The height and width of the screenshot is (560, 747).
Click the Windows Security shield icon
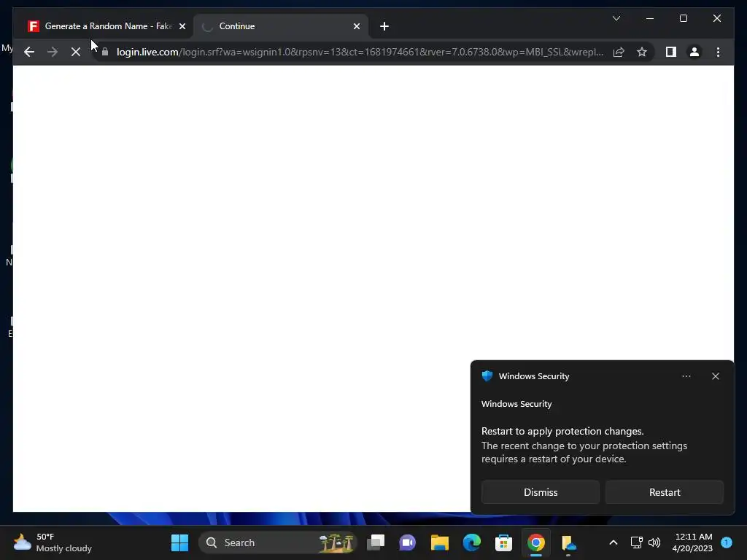487,376
